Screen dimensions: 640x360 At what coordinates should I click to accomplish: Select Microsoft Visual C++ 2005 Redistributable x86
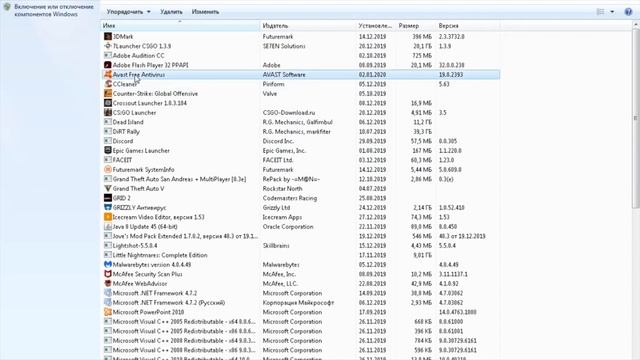[x=300, y=331]
